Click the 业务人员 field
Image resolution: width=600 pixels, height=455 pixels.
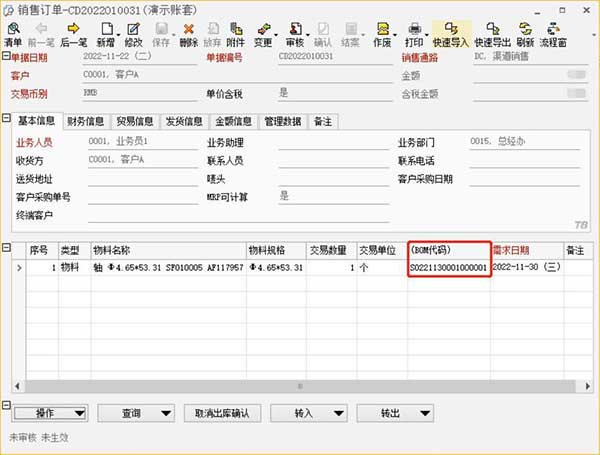[x=143, y=142]
